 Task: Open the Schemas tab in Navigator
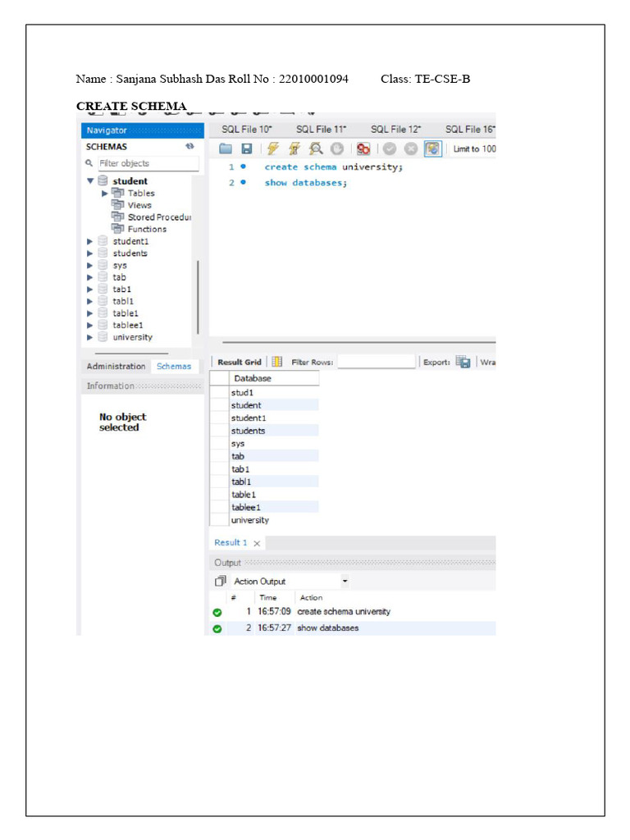[174, 367]
